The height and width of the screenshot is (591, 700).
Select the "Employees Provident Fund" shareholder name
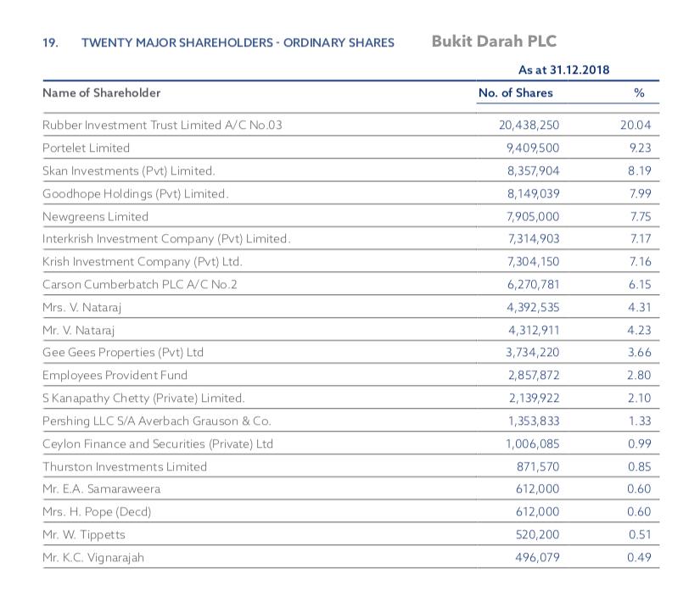point(115,376)
